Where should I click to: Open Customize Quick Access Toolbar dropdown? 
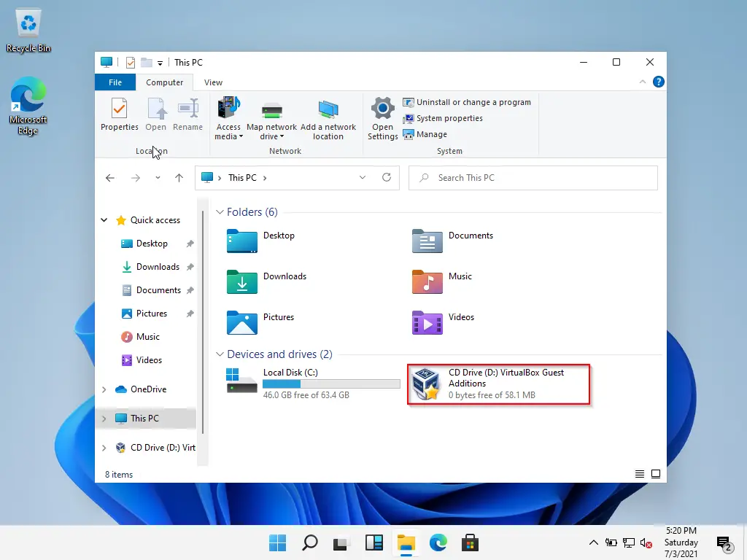tap(160, 63)
